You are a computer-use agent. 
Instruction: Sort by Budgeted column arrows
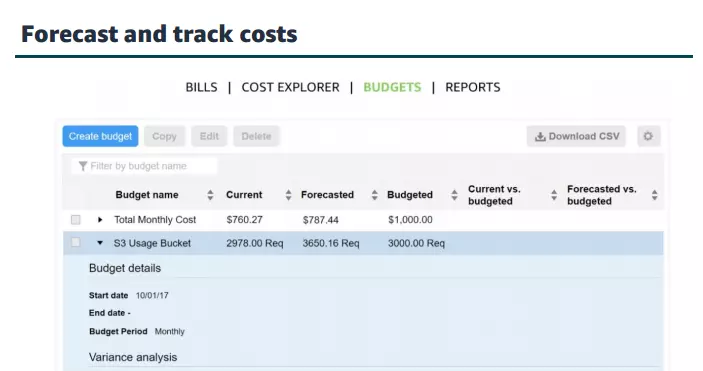tap(454, 195)
